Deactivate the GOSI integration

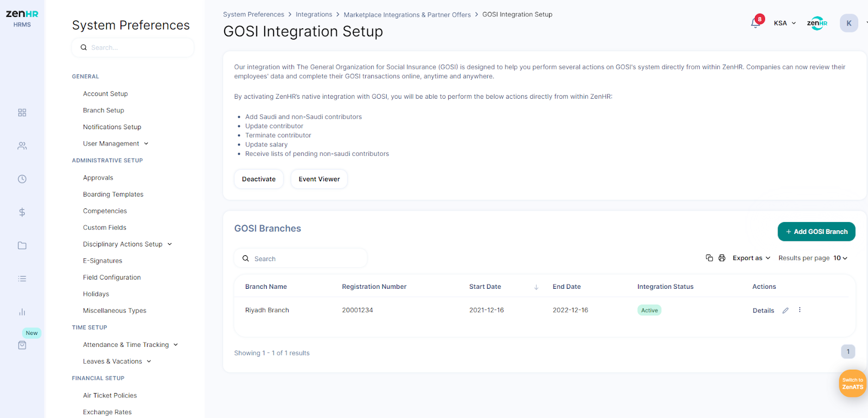259,179
